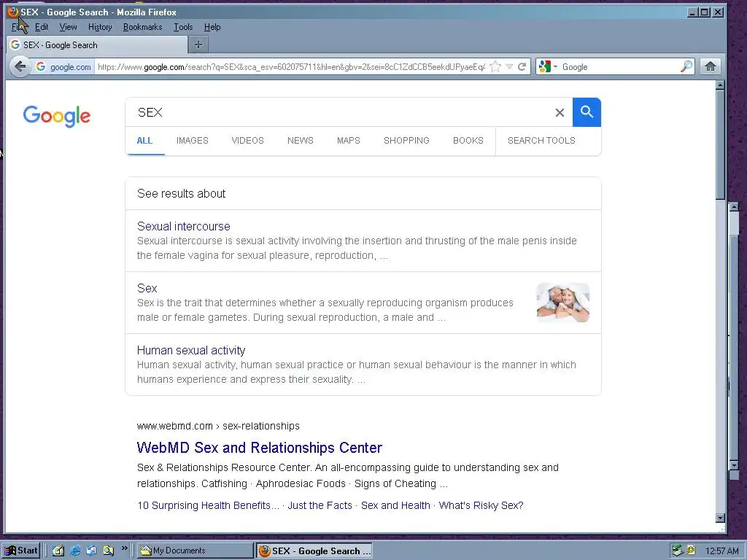Image resolution: width=747 pixels, height=560 pixels.
Task: Switch to the Videos results tab
Action: pos(248,141)
